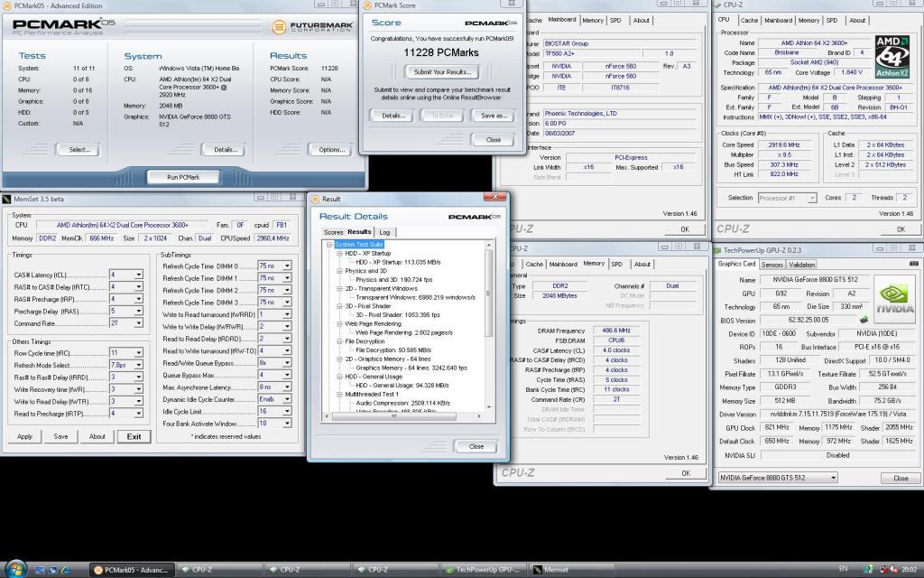Open Refresh Mode Select dropdown
The image size is (924, 578).
click(x=138, y=365)
